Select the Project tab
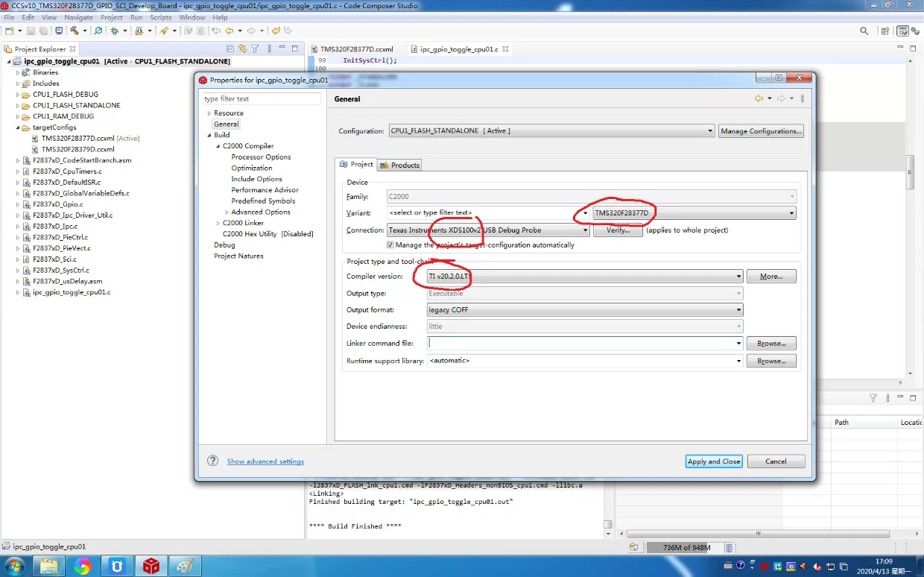The height and width of the screenshot is (577, 924). [356, 164]
